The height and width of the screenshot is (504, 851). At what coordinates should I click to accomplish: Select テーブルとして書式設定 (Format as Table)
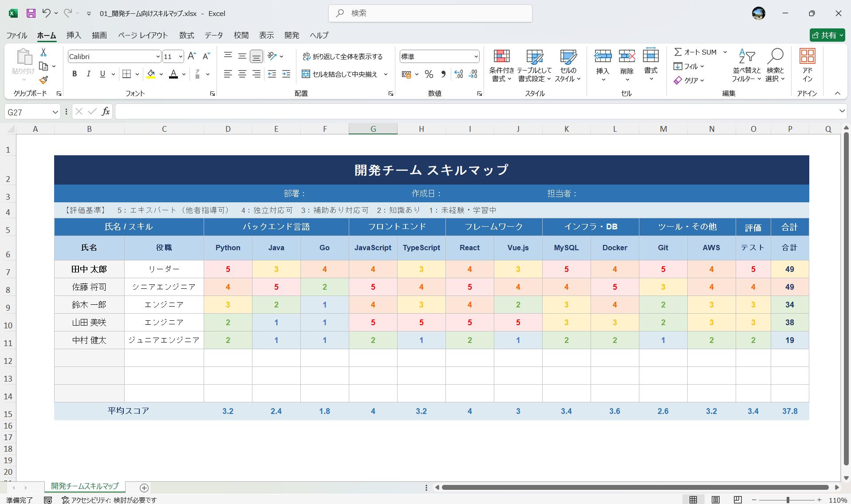[x=535, y=66]
